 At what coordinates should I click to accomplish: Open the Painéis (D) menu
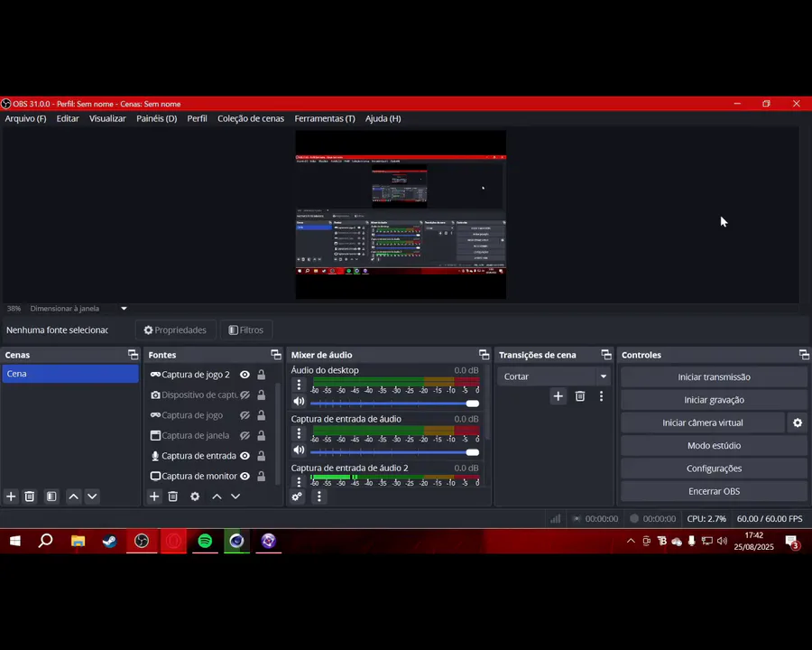(x=156, y=118)
